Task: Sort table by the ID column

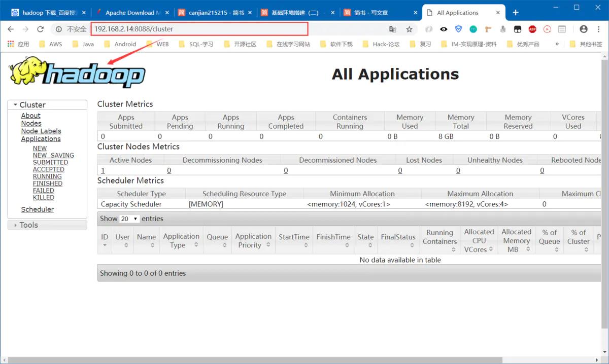Action: click(x=105, y=240)
